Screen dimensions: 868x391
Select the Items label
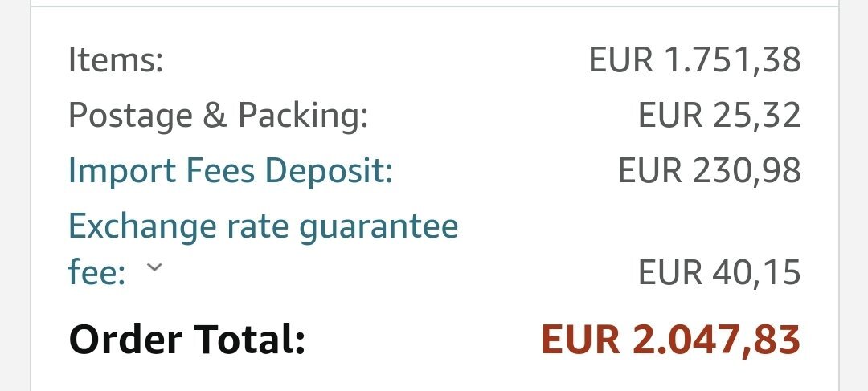pyautogui.click(x=116, y=61)
